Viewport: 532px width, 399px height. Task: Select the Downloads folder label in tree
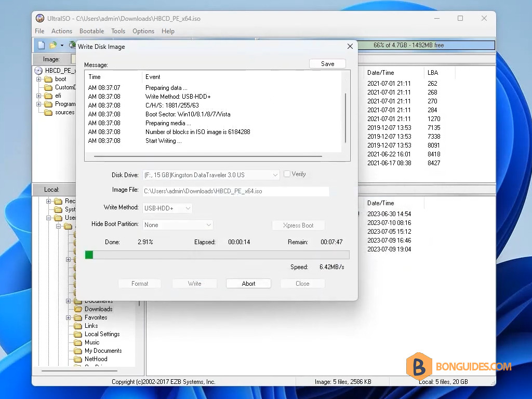(98, 309)
